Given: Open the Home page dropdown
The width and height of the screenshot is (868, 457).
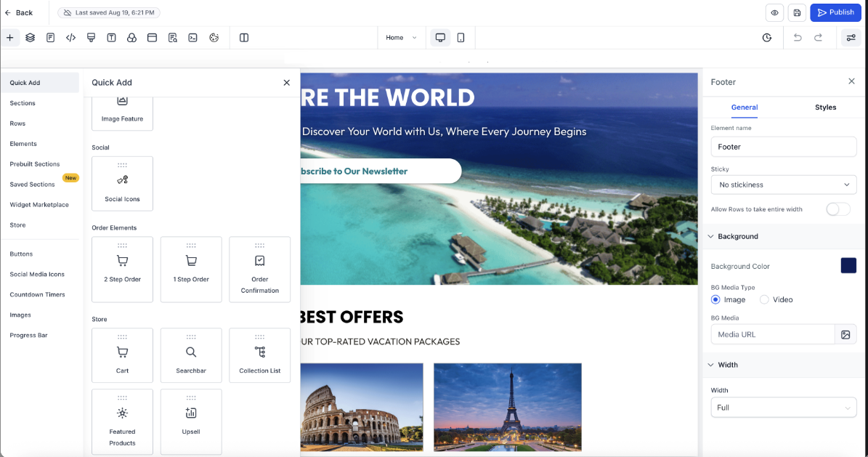Looking at the screenshot, I should coord(402,38).
